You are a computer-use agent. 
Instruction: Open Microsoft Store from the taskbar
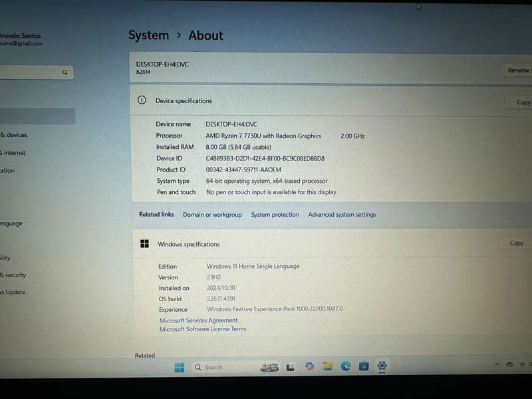click(x=364, y=366)
